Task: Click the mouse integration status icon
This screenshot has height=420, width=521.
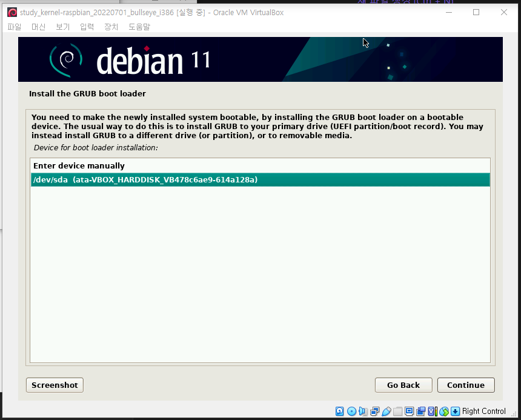Action: point(444,412)
